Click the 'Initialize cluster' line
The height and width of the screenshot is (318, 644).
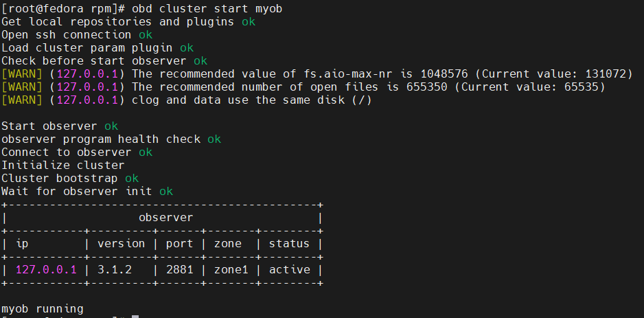63,165
